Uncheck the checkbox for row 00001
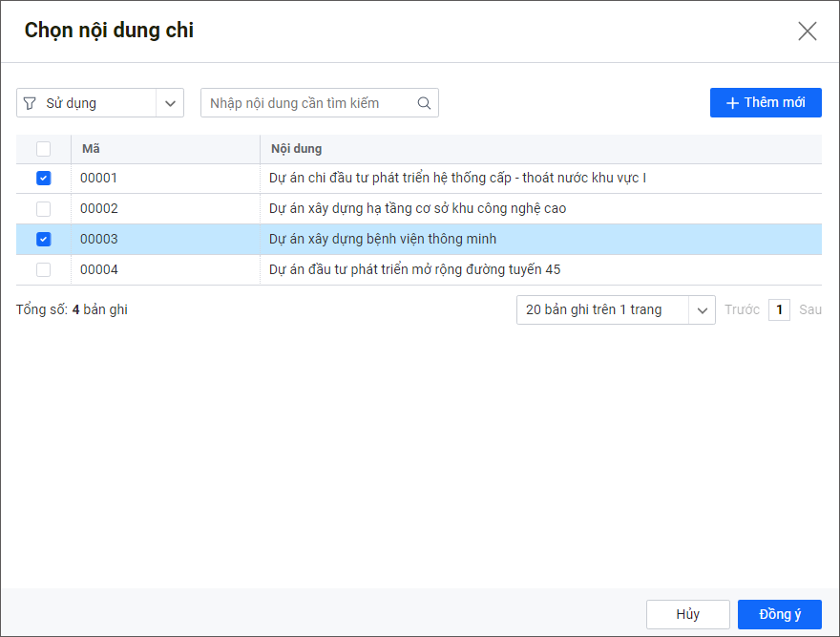 (x=43, y=179)
